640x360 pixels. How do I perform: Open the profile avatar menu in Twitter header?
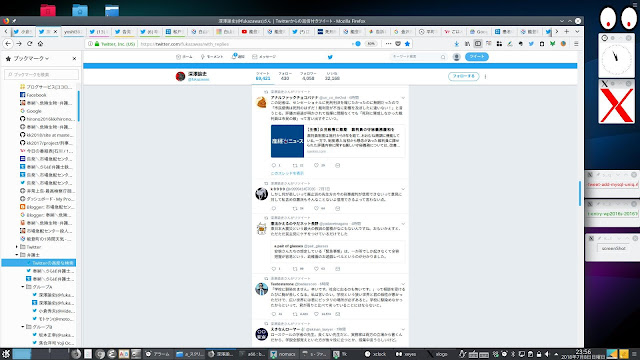pos(457,57)
